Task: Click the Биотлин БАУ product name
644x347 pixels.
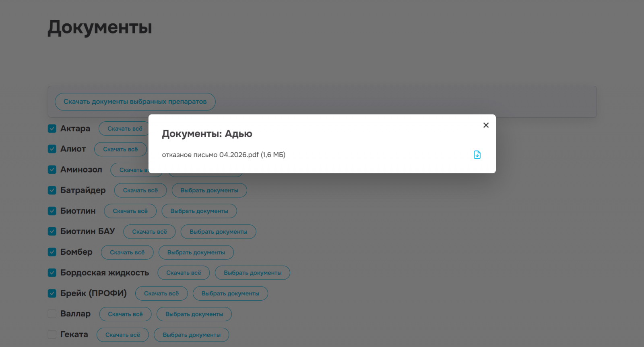Action: (88, 231)
